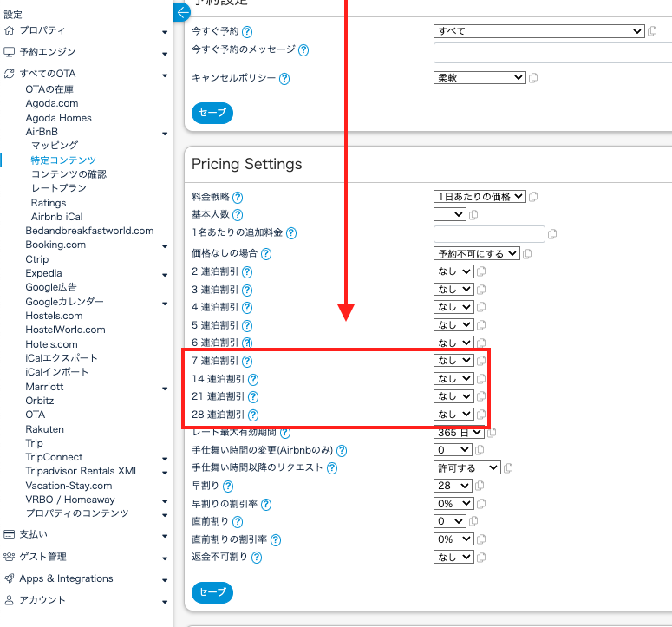
Task: Click help icon beside キャンセルポリシー
Action: click(284, 79)
